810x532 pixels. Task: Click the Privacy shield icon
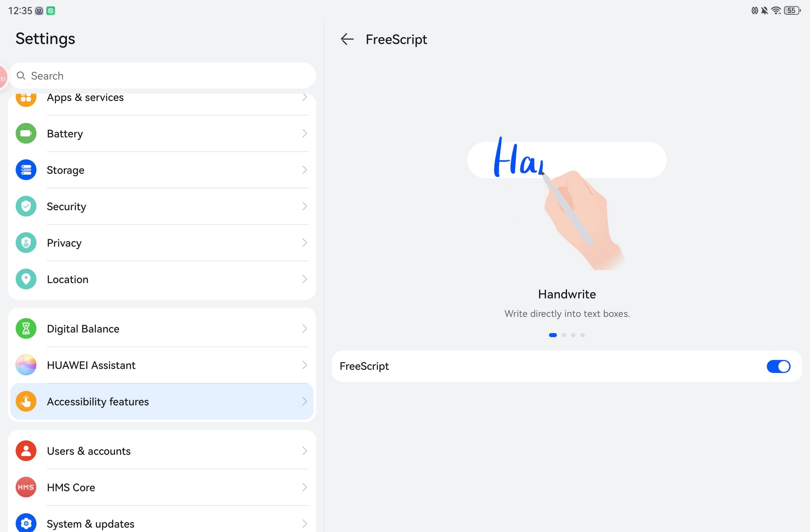pyautogui.click(x=26, y=243)
